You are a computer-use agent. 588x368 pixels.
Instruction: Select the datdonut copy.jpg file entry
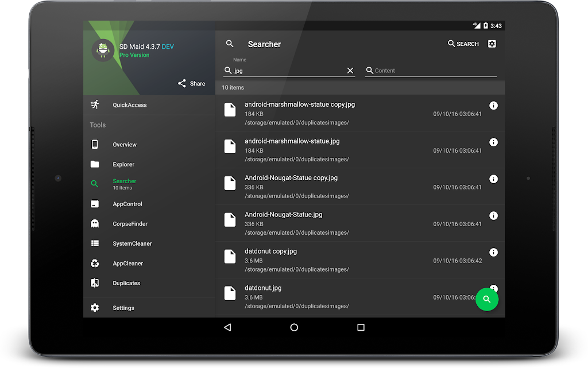[x=345, y=259]
